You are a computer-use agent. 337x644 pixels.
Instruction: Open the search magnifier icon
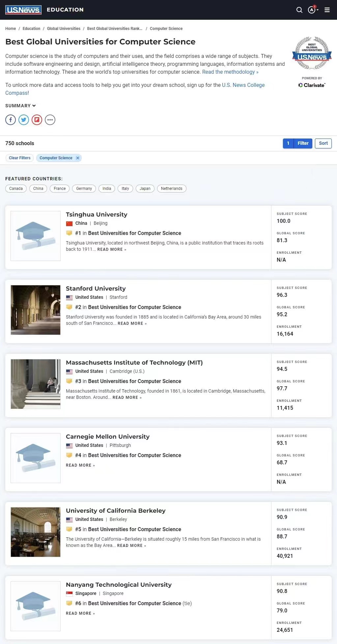coord(299,10)
